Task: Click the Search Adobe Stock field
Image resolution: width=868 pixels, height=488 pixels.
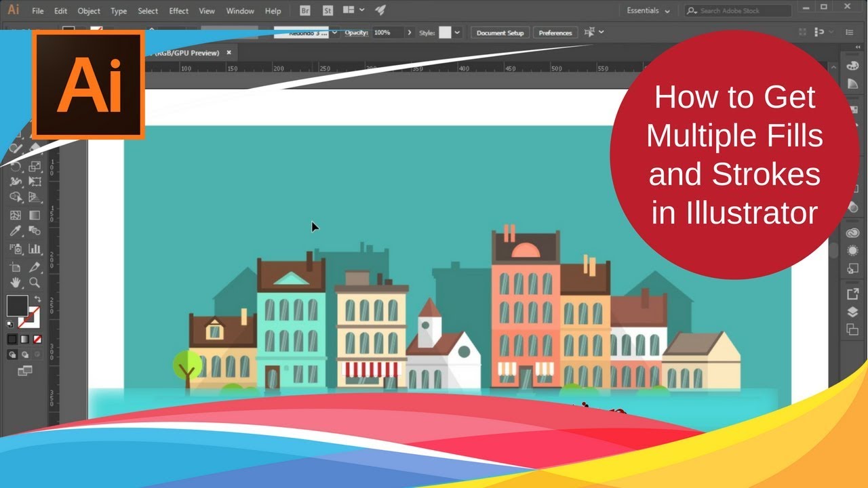Action: (738, 11)
